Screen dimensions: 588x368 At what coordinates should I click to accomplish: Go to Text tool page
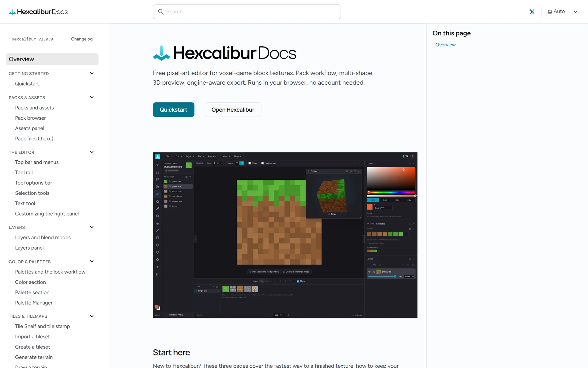point(25,203)
